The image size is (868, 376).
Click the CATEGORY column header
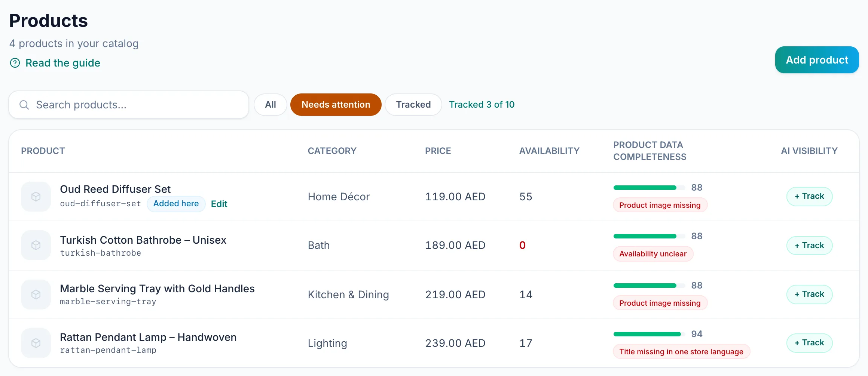coord(332,151)
